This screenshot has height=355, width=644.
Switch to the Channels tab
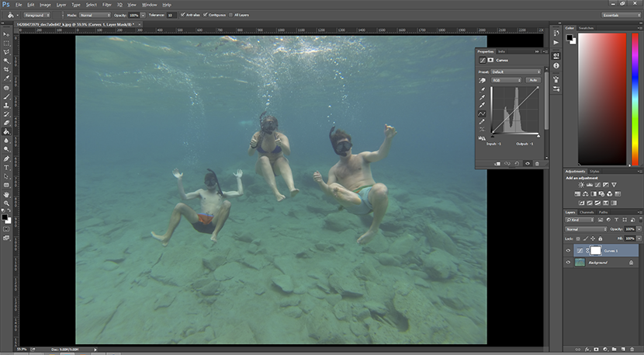[x=587, y=212]
